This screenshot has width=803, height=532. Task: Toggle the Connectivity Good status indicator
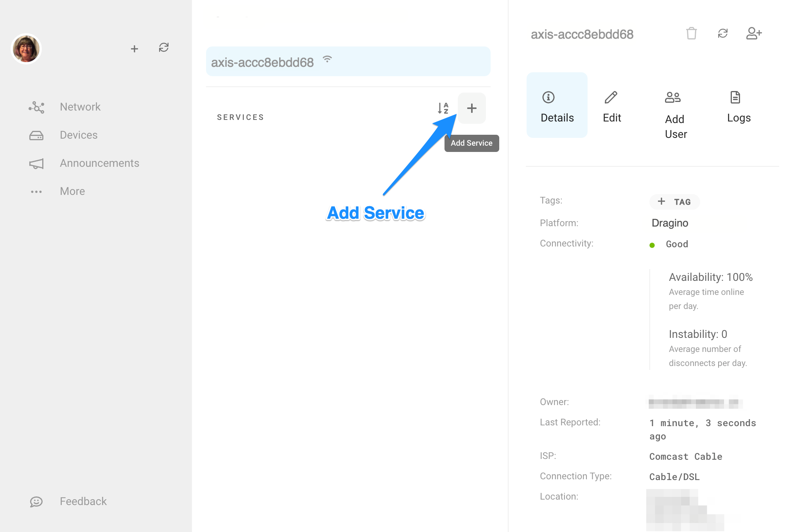pyautogui.click(x=652, y=245)
